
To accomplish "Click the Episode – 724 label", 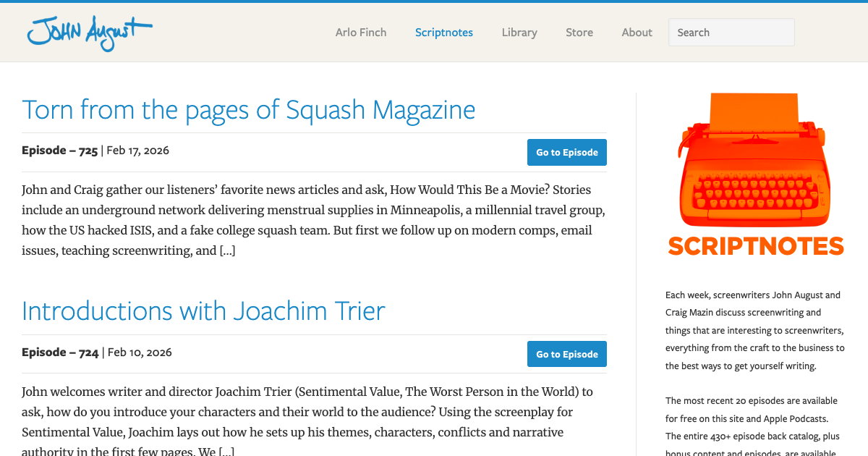I will [60, 352].
